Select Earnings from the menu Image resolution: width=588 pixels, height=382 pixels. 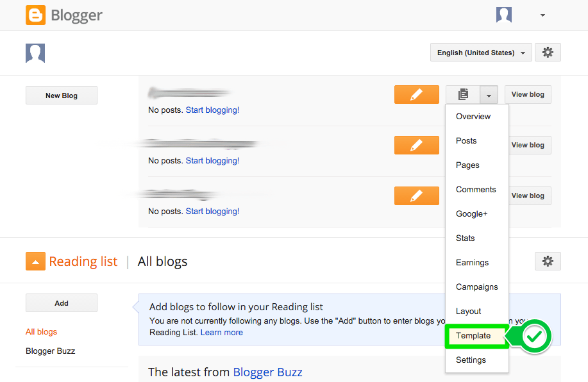(x=472, y=262)
